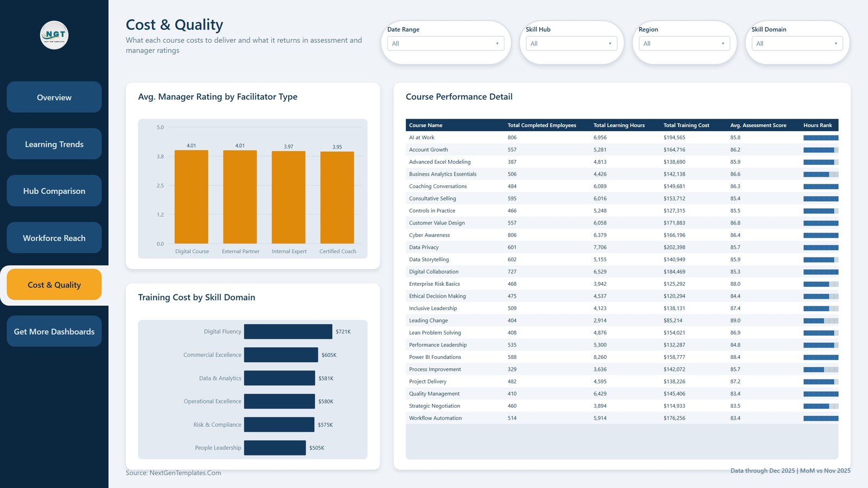Sort by Hours Rank column header
The image size is (868, 488).
click(x=818, y=125)
